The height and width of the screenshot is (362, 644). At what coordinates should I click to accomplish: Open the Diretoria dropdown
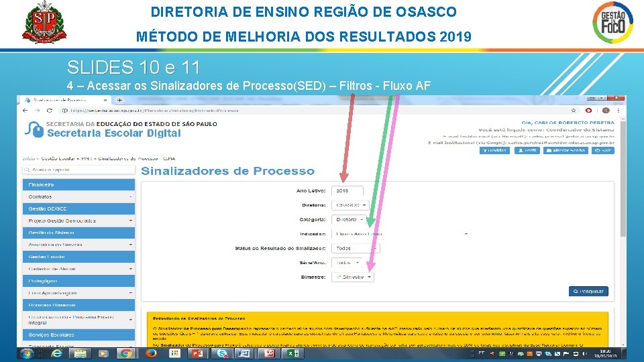tap(350, 205)
